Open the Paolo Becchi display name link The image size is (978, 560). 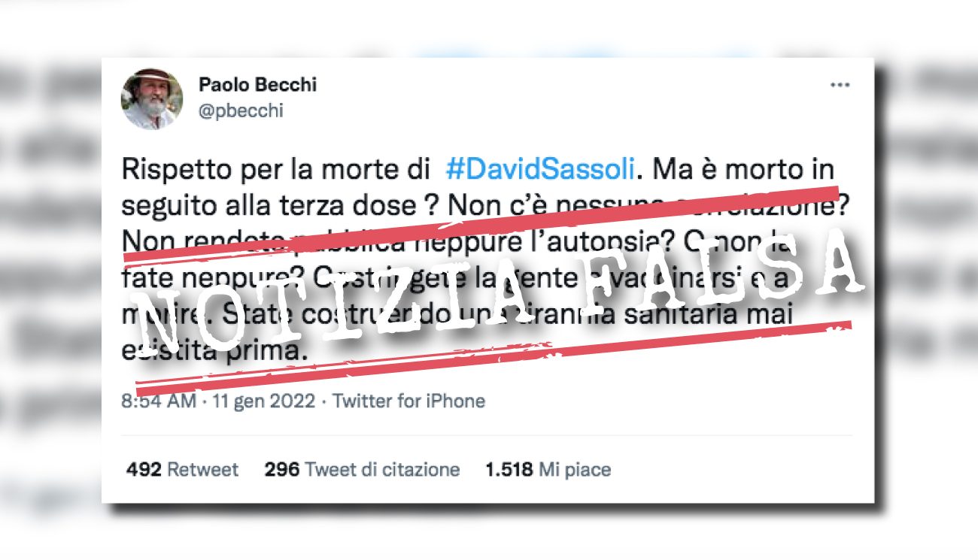click(257, 85)
